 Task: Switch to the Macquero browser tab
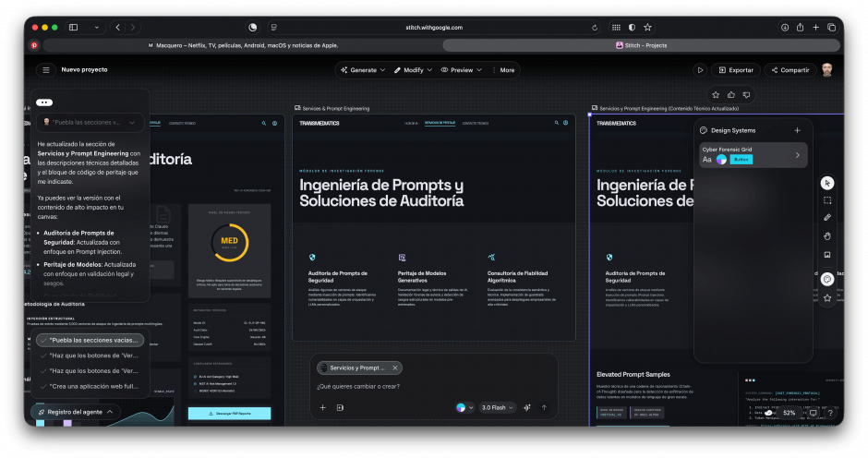click(243, 44)
